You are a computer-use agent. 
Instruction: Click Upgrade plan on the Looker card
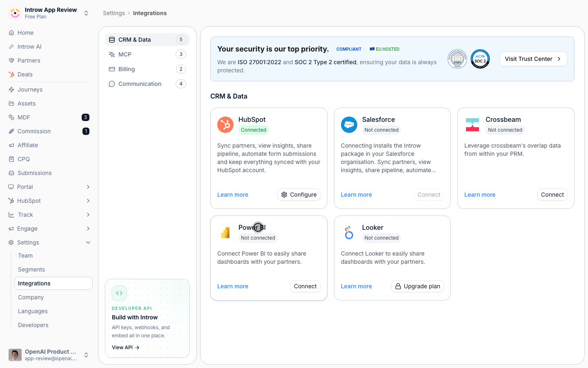pyautogui.click(x=418, y=286)
